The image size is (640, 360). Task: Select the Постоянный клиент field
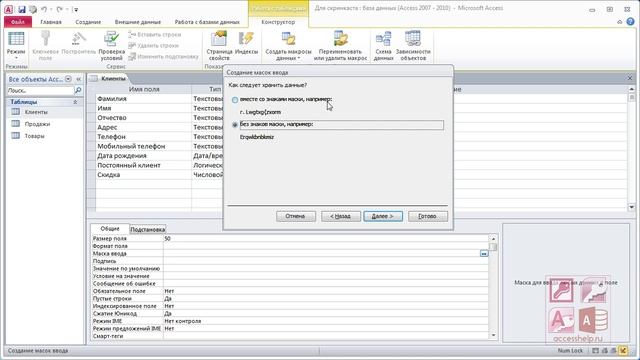point(143,165)
